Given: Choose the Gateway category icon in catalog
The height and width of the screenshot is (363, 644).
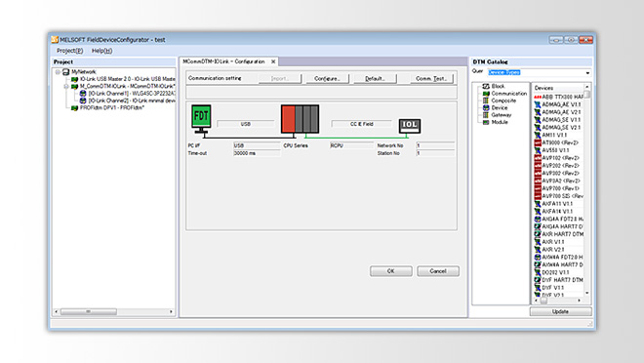Looking at the screenshot, I should (486, 115).
